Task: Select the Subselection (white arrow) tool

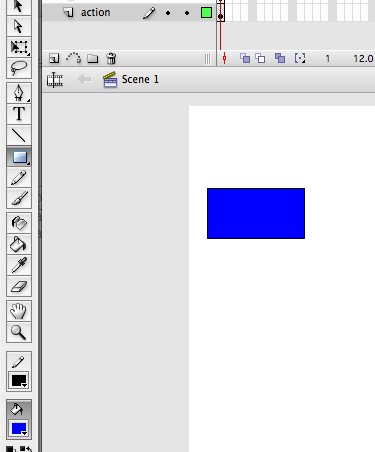Action: [19, 26]
